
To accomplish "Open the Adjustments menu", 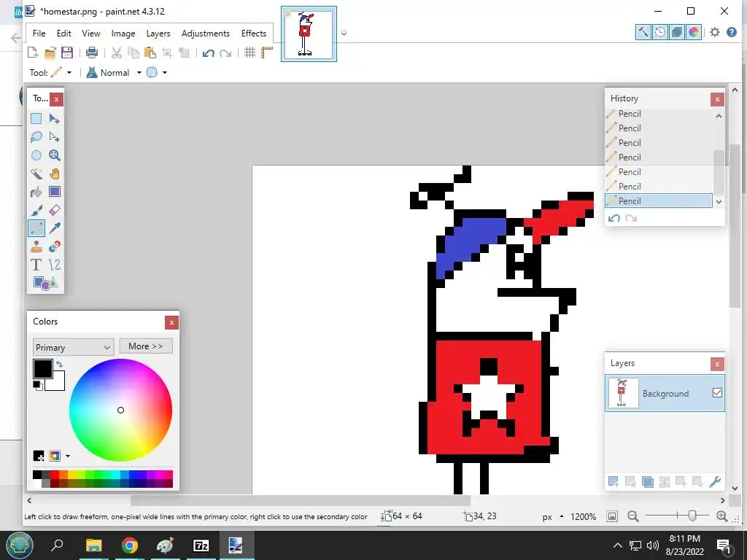I will click(x=205, y=34).
